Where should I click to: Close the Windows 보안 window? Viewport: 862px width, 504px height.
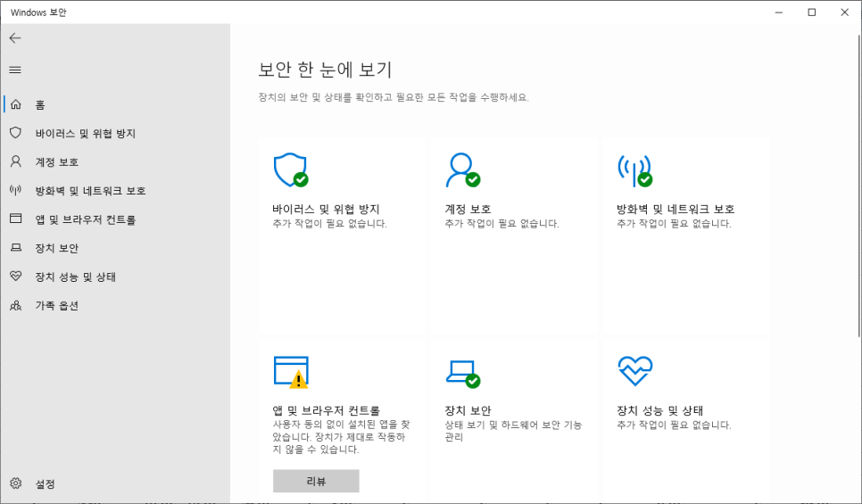[845, 12]
